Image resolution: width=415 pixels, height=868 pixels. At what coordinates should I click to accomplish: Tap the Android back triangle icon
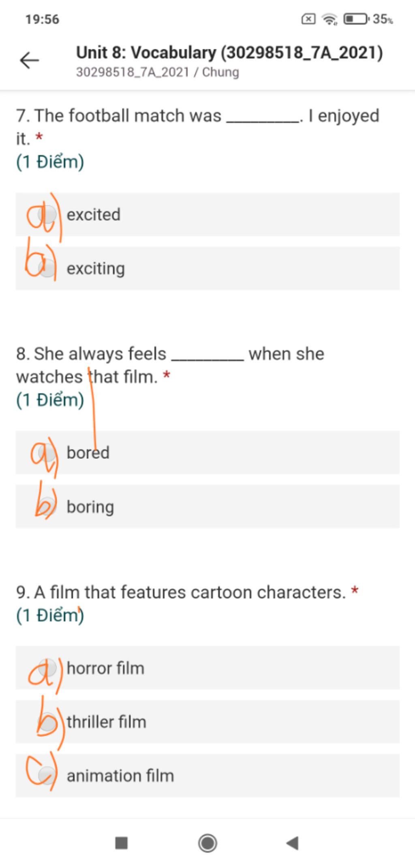293,843
